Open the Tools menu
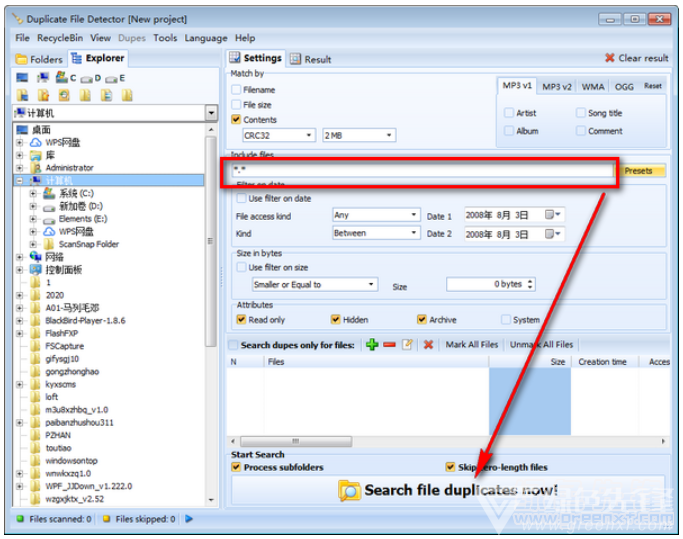Image resolution: width=683 pixels, height=539 pixels. click(165, 38)
